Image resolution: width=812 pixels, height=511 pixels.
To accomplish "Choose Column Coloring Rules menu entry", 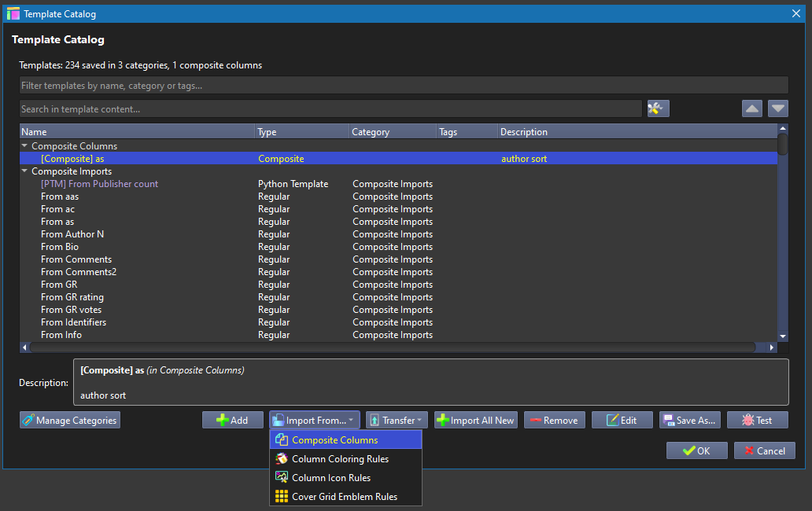I will 346,459.
